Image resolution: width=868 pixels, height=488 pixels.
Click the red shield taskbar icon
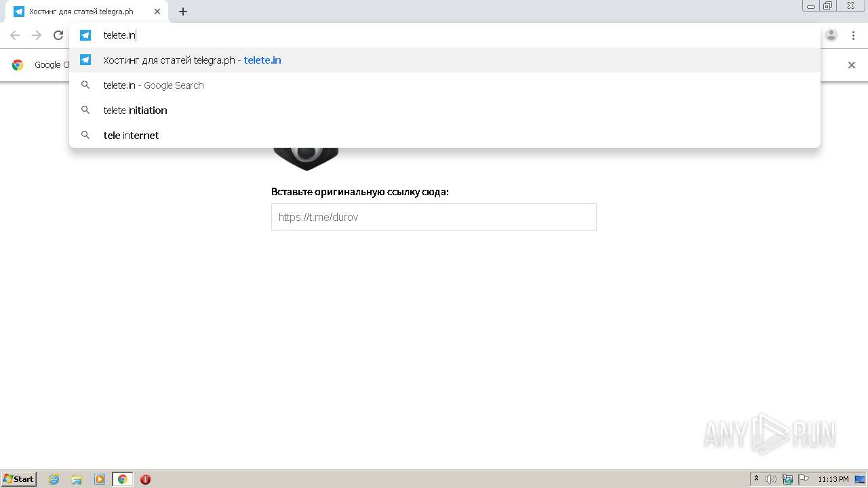point(145,479)
